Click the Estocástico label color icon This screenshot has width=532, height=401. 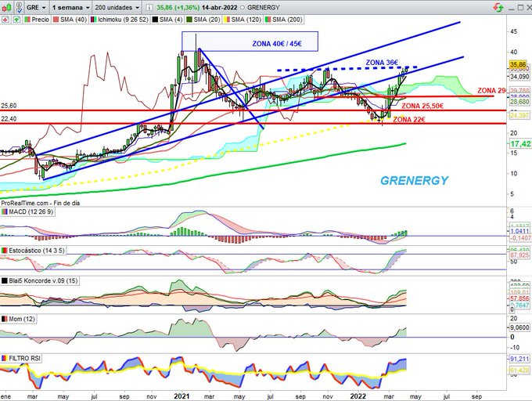[5, 251]
